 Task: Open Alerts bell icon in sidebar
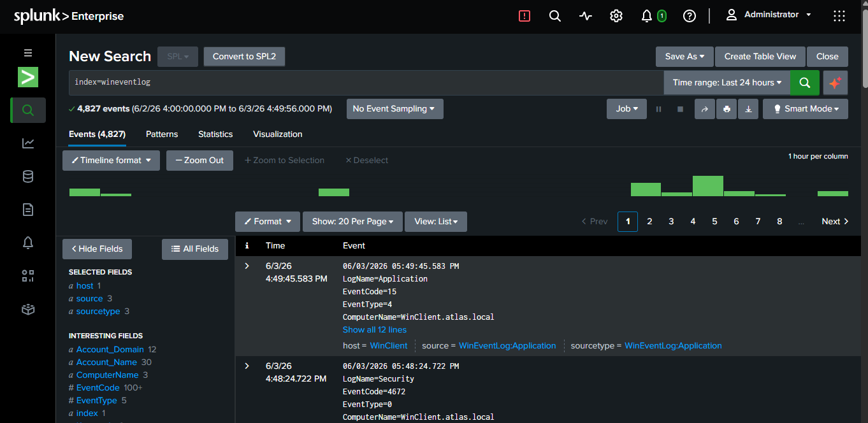28,243
